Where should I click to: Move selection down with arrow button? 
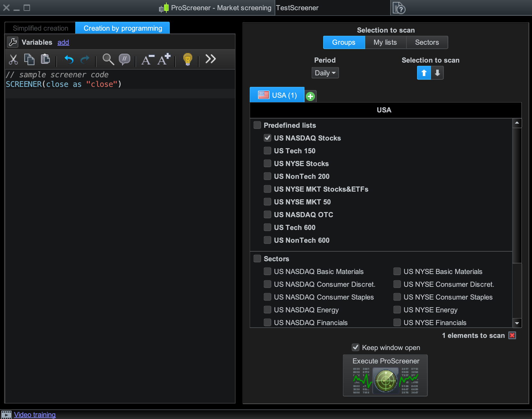(x=437, y=73)
